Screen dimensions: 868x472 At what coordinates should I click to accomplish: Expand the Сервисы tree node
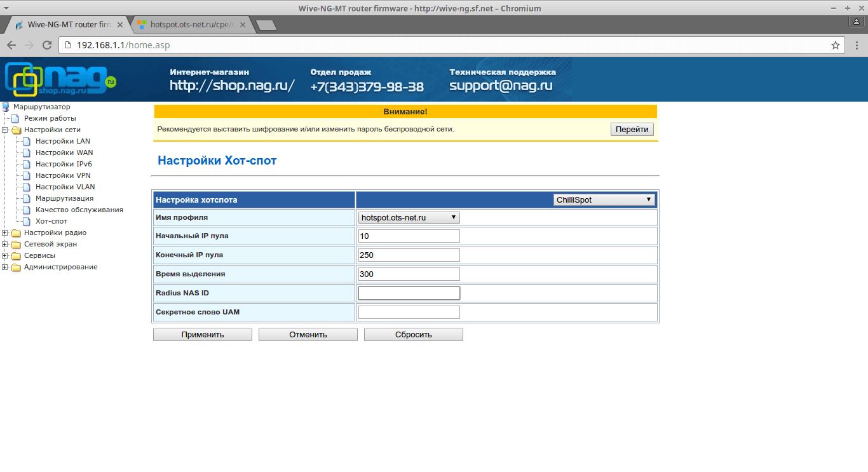(x=5, y=255)
